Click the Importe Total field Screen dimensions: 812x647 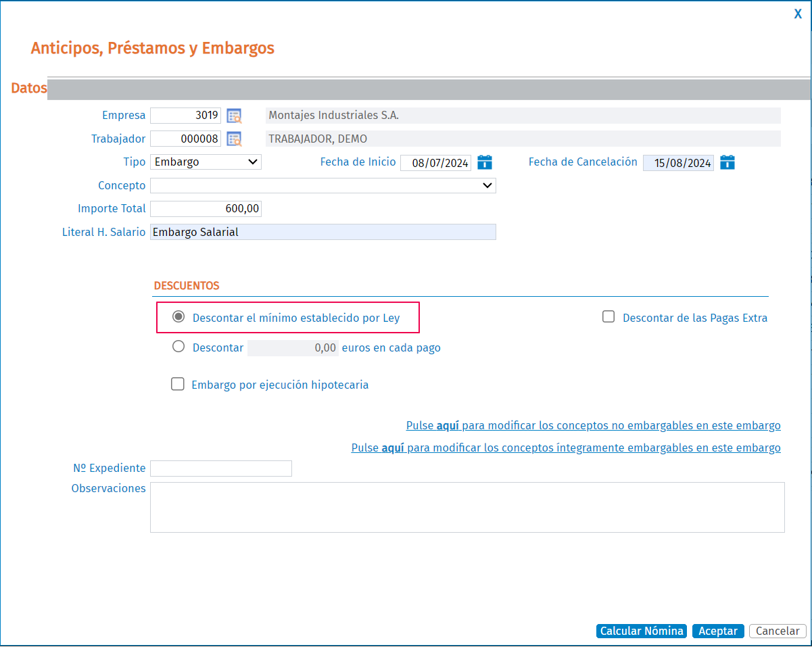(206, 209)
